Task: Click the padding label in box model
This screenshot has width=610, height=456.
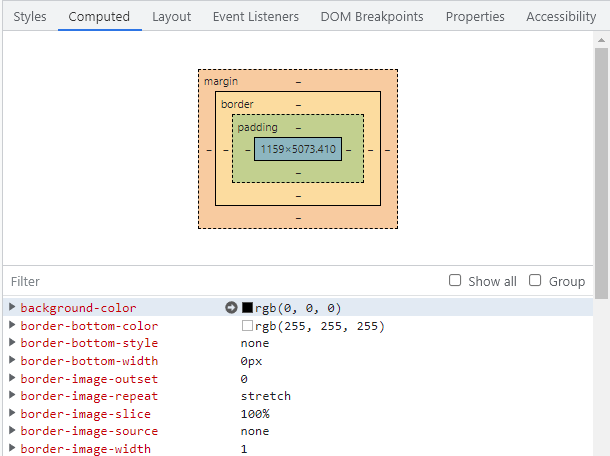Action: click(x=258, y=127)
